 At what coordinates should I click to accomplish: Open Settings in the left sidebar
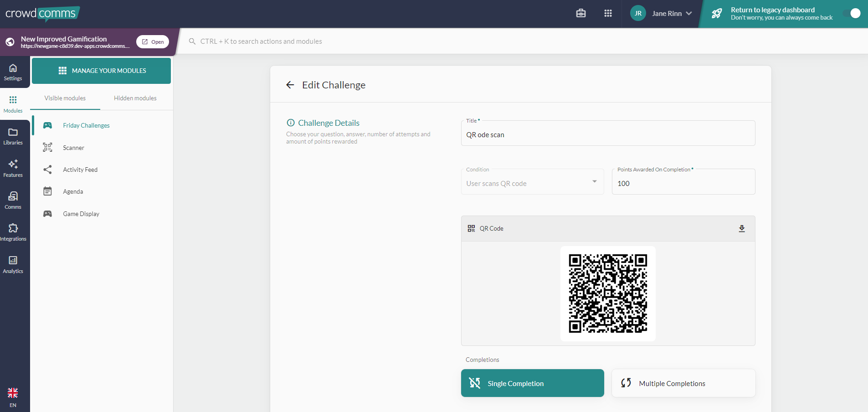pos(13,72)
